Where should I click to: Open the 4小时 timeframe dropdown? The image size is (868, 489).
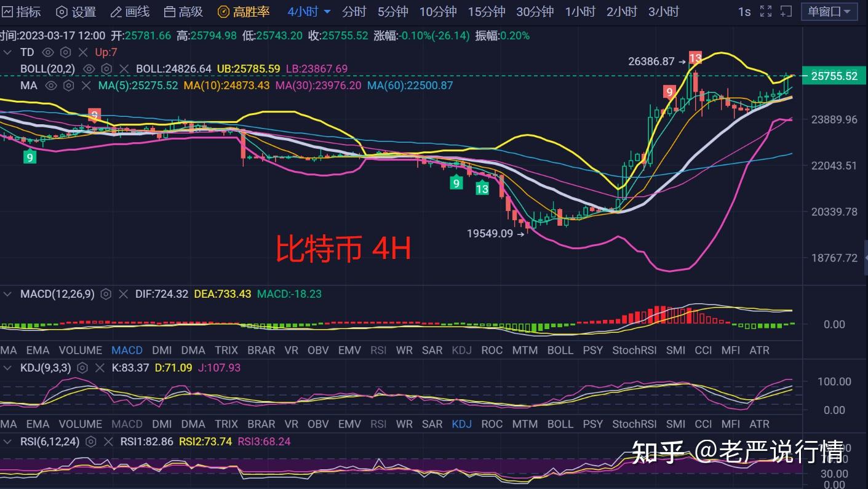308,11
